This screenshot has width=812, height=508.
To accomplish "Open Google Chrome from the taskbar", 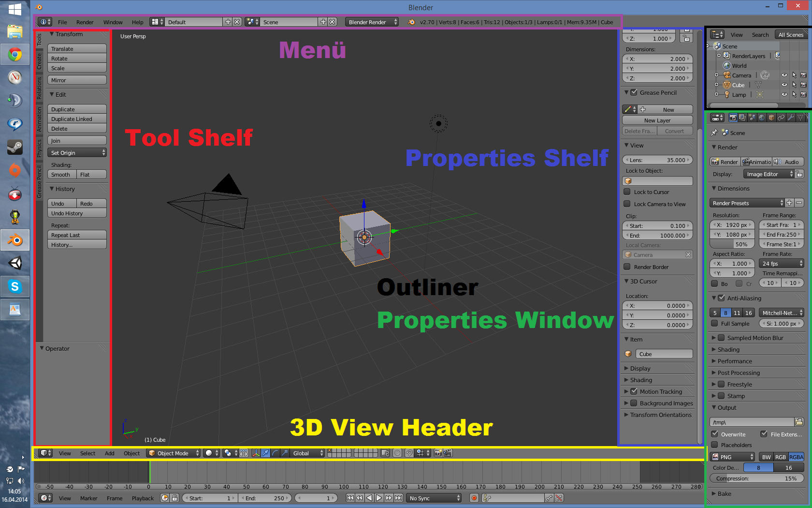I will (x=15, y=55).
